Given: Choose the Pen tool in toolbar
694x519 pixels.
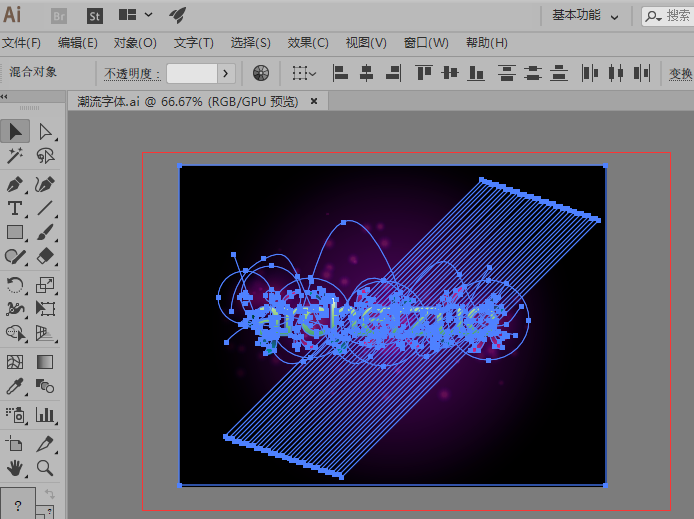Looking at the screenshot, I should click(15, 184).
